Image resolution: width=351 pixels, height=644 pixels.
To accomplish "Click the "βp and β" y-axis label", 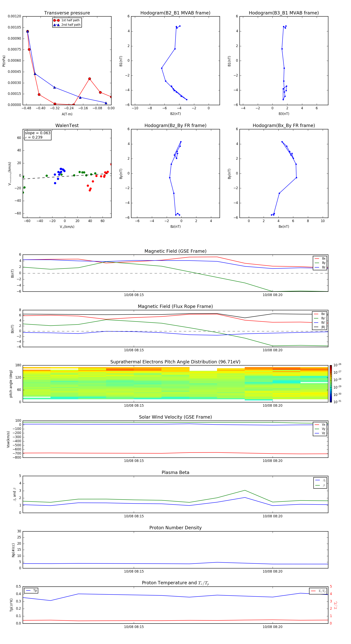I will point(14,494).
